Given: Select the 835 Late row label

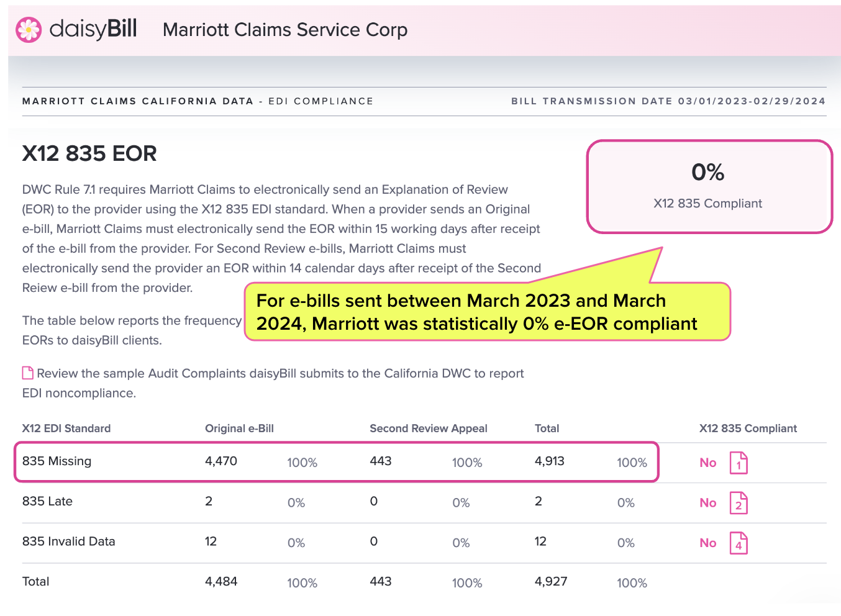Looking at the screenshot, I should [47, 501].
